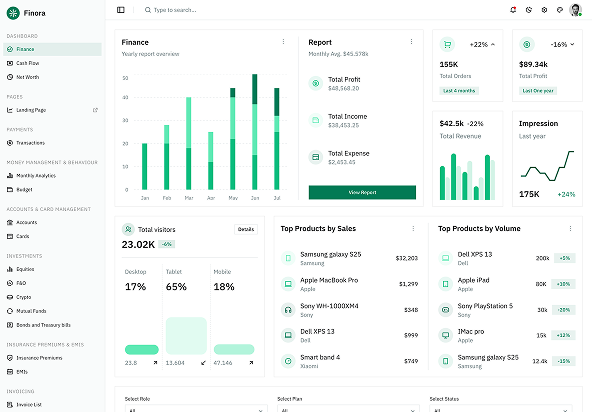This screenshot has width=592, height=412.
Task: Open the Report card three-dot menu
Action: point(411,42)
